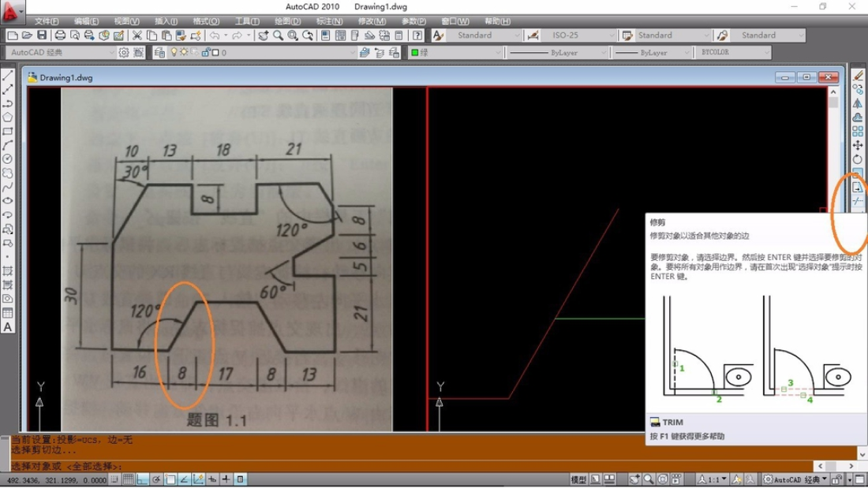Click the drawing area scrollbar up arrow
Screen dimensions: 868x488
833,92
